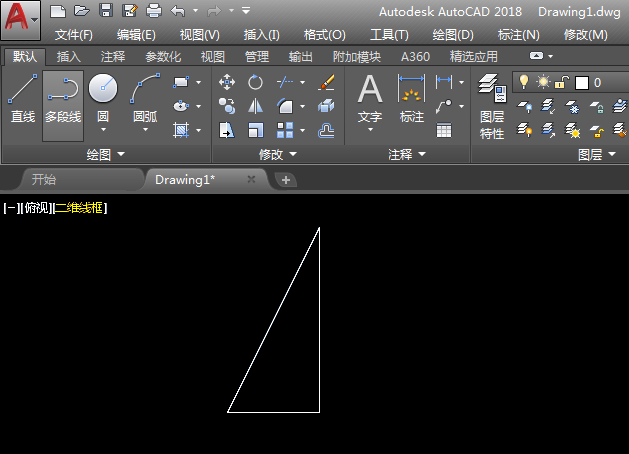Toggle the layer lock padlock icon

tap(562, 82)
